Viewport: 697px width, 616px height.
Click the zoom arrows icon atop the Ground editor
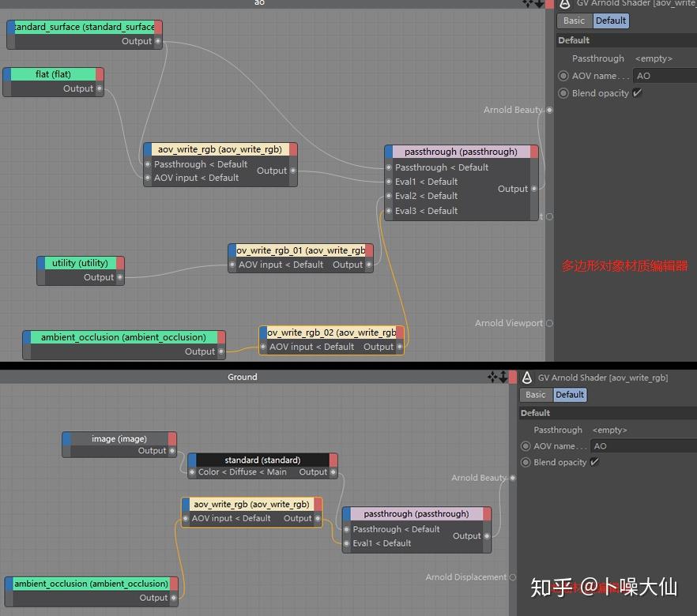coord(503,377)
